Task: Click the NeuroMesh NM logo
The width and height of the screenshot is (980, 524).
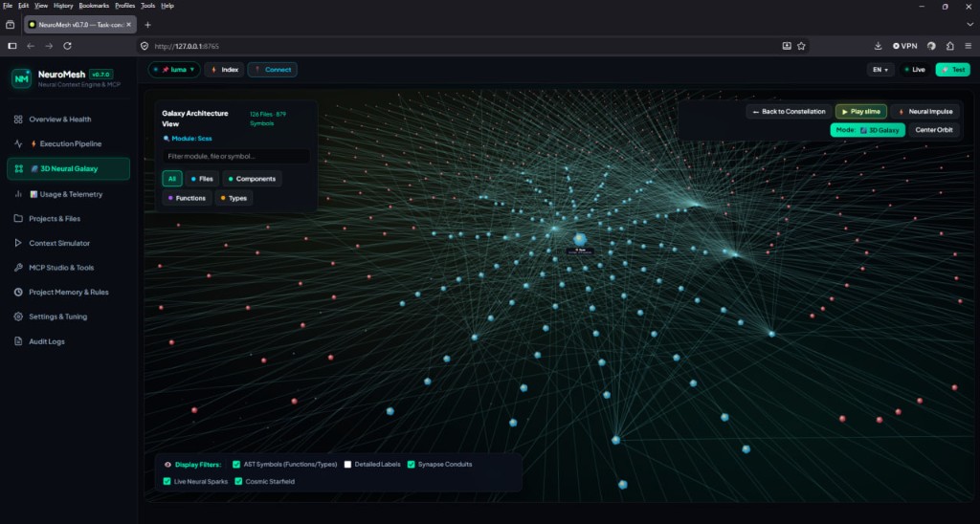Action: [21, 78]
